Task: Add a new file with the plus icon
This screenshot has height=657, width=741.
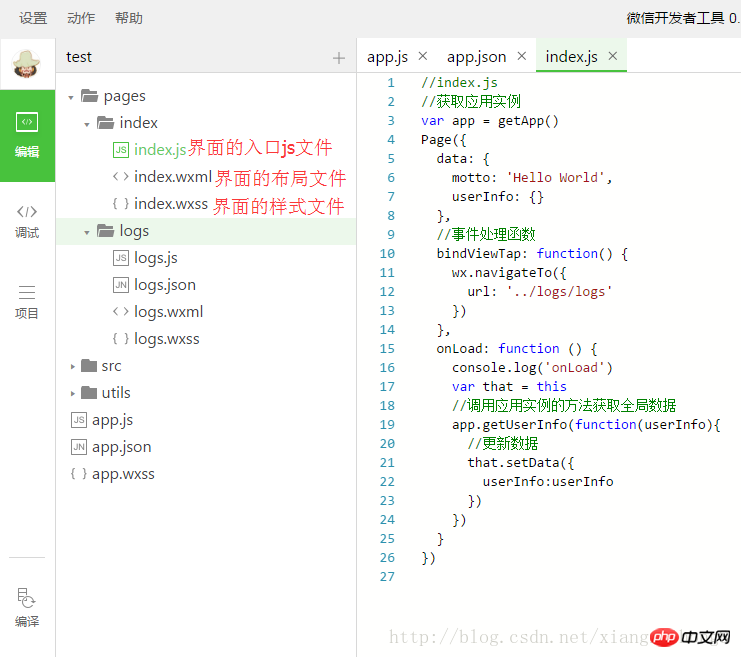Action: click(x=339, y=58)
